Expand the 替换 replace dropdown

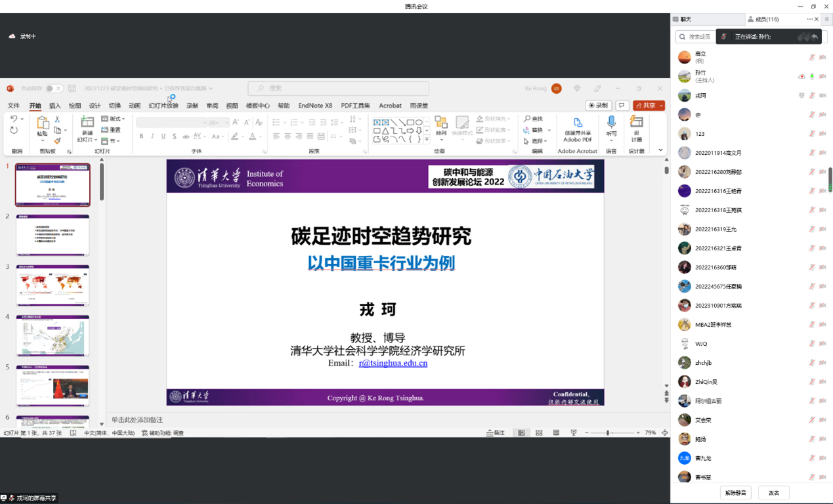[549, 130]
